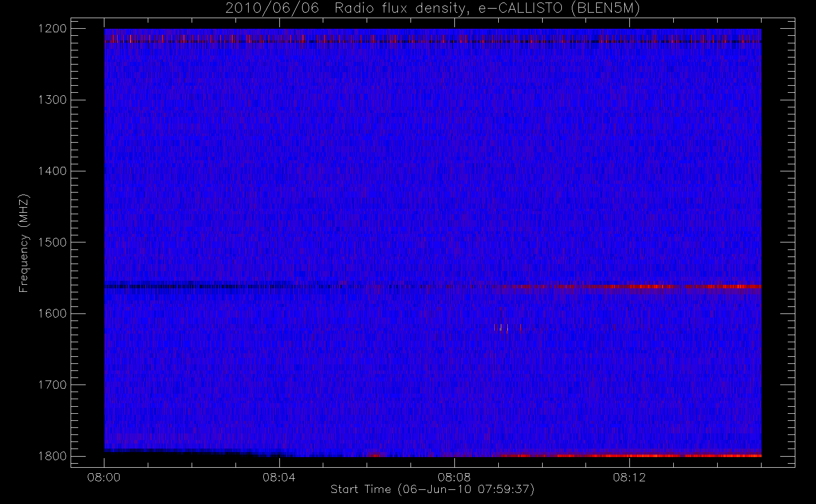
Task: Click the Start Time axis caption
Action: 433,489
